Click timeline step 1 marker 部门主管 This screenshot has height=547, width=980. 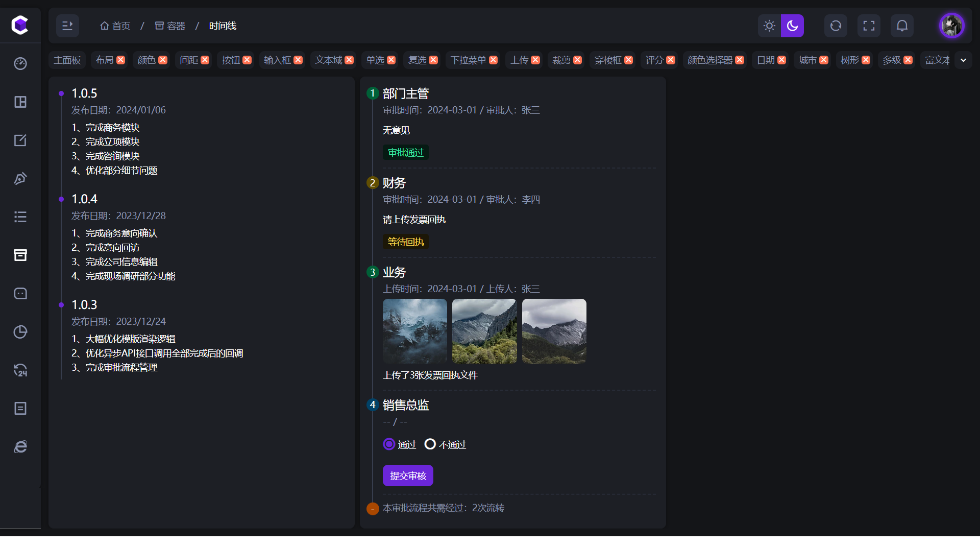click(373, 93)
